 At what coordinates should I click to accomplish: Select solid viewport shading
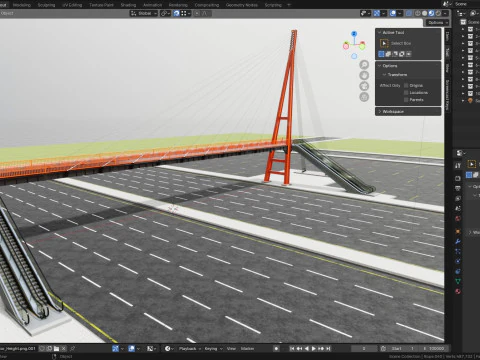(x=424, y=13)
